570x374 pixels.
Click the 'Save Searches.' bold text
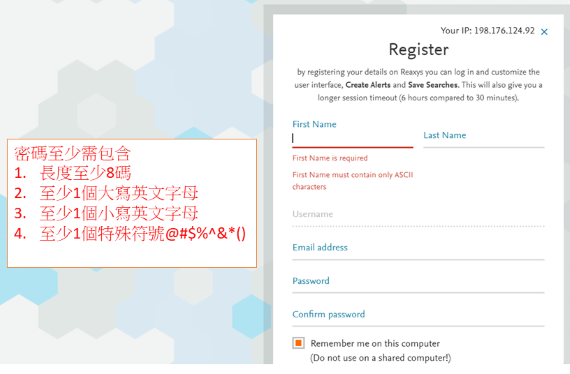[433, 85]
